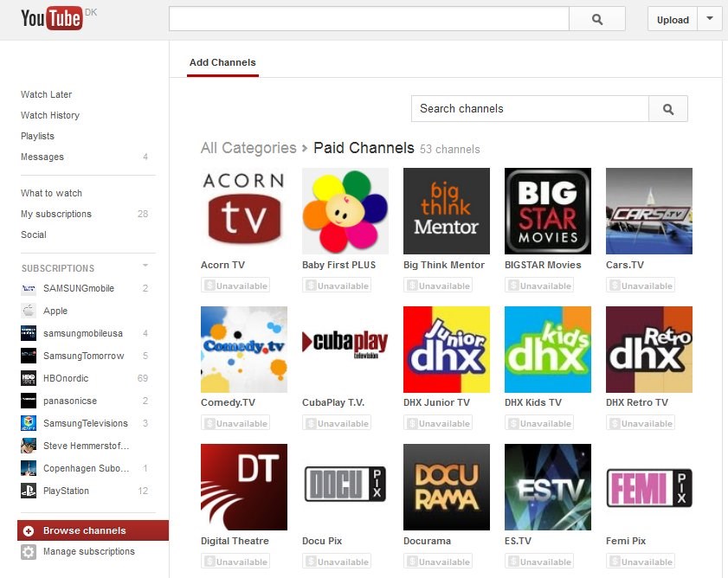Open the DHX Retro channel icon
This screenshot has width=728, height=578.
pyautogui.click(x=648, y=349)
